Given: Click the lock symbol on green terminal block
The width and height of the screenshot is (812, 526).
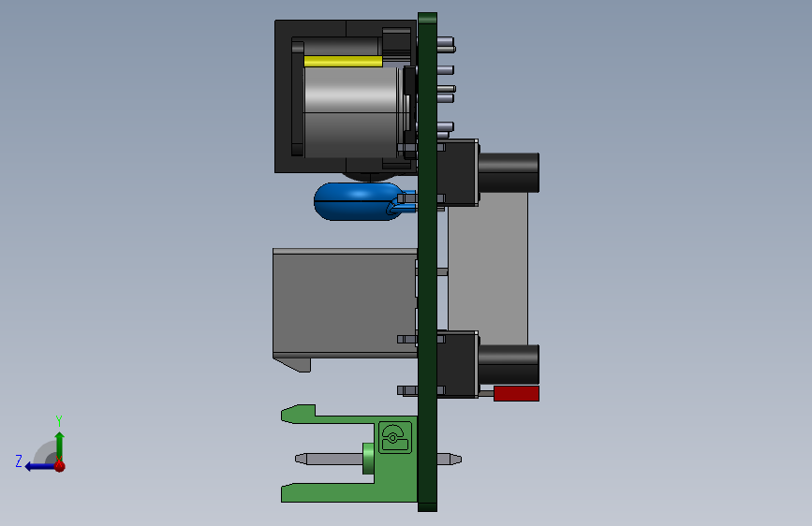Looking at the screenshot, I should pos(395,437).
